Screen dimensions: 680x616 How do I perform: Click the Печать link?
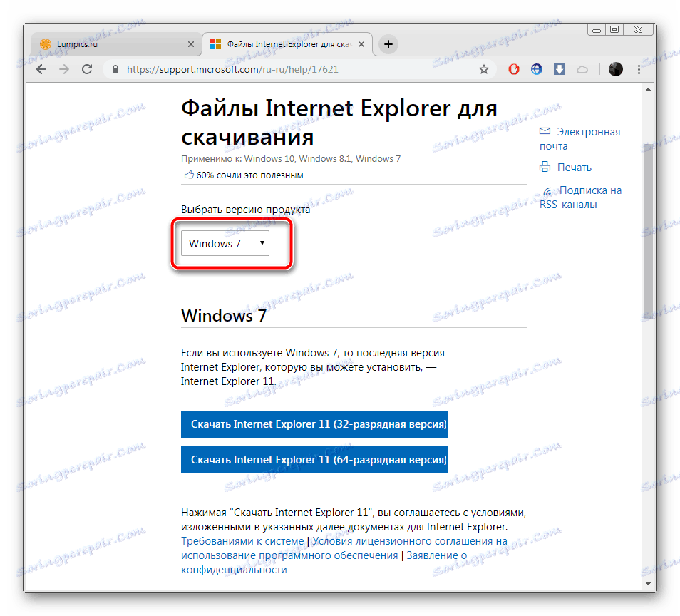[x=575, y=168]
